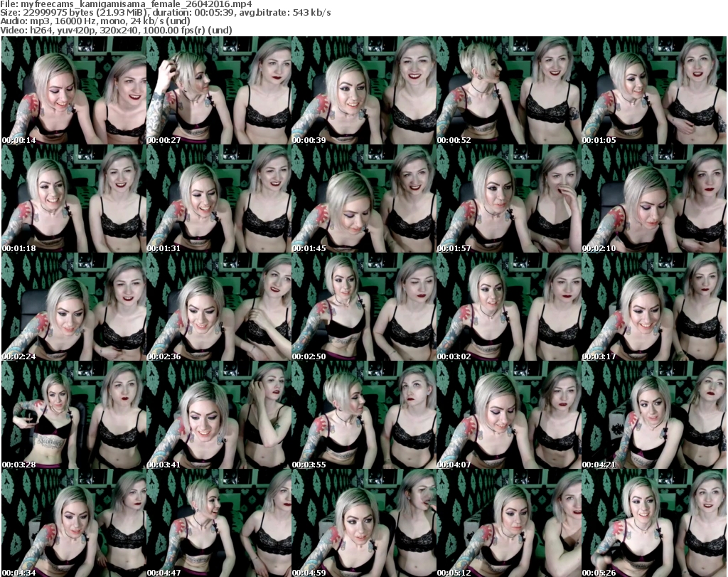Screen dimensions: 728x577
Task: Select the frame at 00:00:52
Action: point(509,90)
